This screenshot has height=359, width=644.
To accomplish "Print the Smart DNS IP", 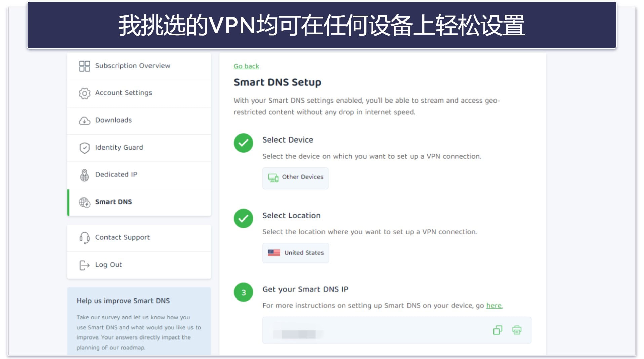I will [517, 330].
